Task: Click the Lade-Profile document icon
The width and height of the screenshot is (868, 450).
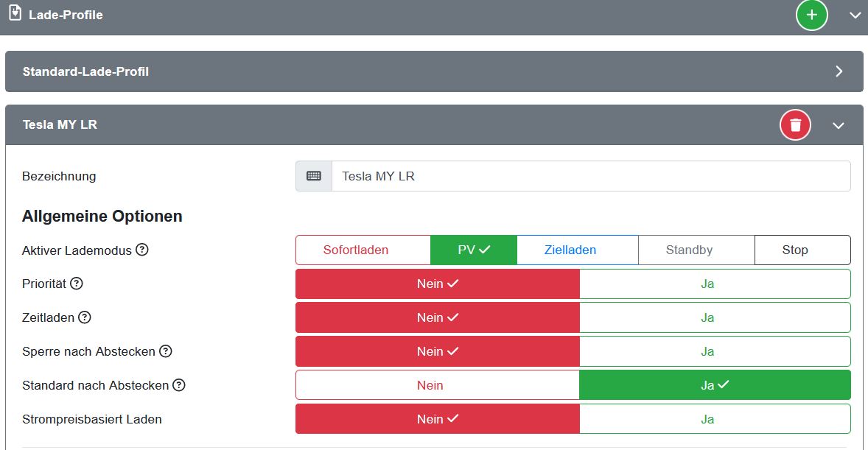Action: point(15,13)
